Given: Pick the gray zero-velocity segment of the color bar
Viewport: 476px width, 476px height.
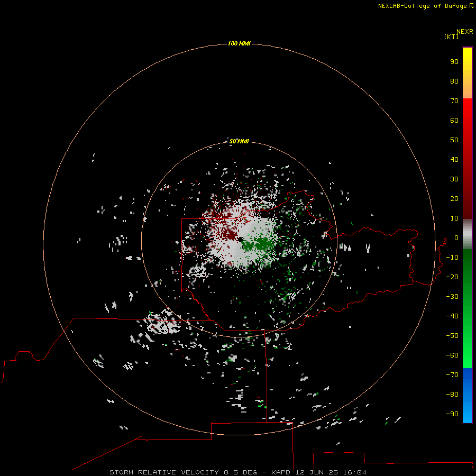Looking at the screenshot, I should point(467,234).
